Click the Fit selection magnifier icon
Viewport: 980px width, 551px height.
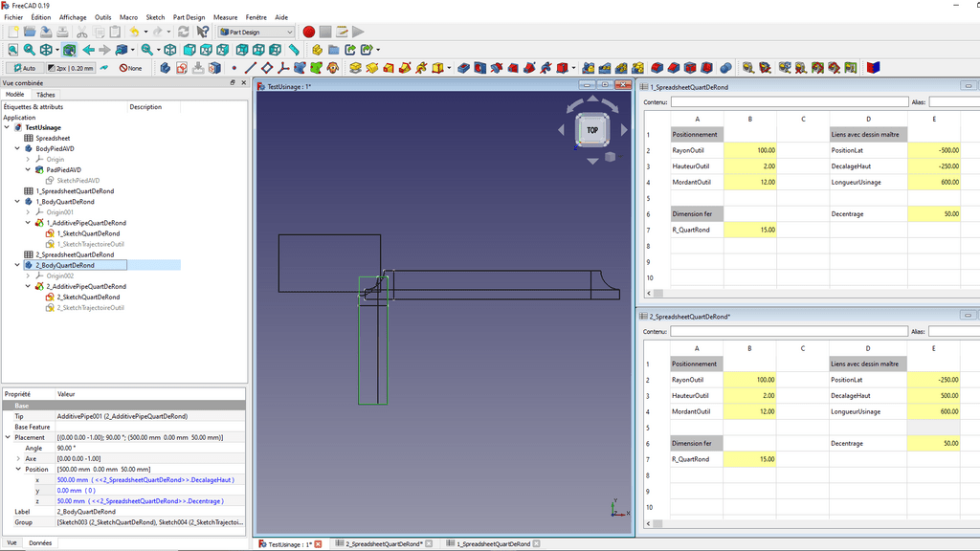(30, 50)
